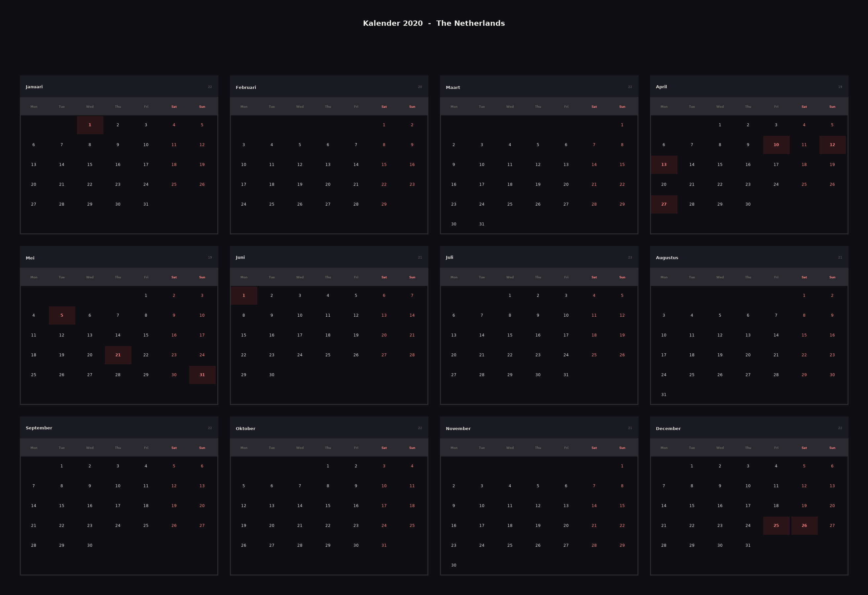Click December 25 highlighted cell

click(776, 526)
